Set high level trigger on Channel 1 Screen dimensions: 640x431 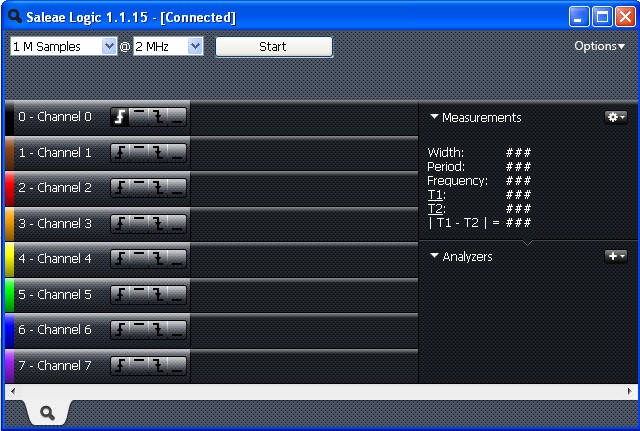tap(139, 153)
